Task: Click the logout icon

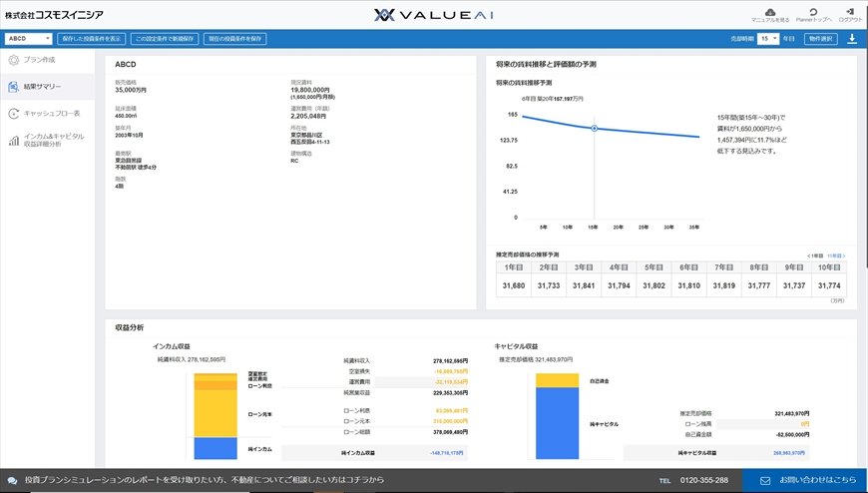Action: (850, 11)
